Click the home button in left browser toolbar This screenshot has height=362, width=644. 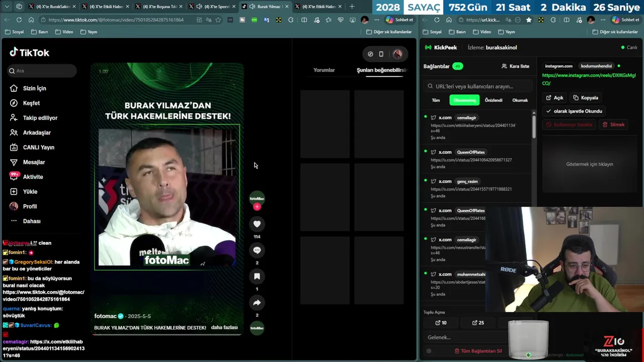coord(31,20)
